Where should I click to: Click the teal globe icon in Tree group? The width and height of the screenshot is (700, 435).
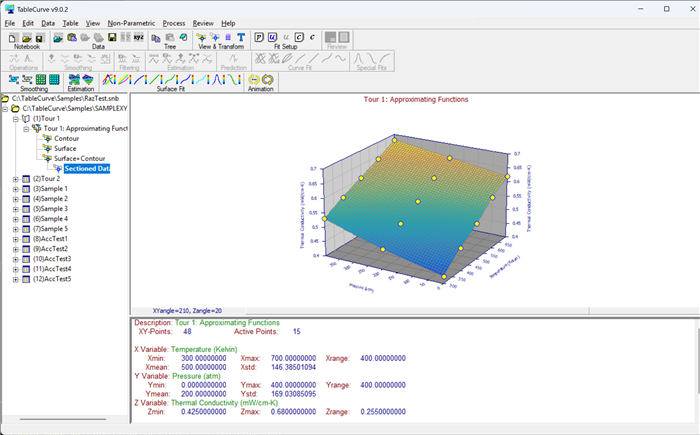pyautogui.click(x=183, y=38)
